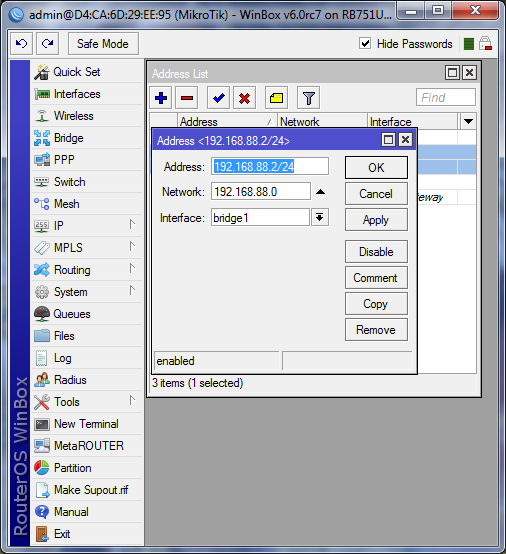Click the Find search box

(x=446, y=97)
